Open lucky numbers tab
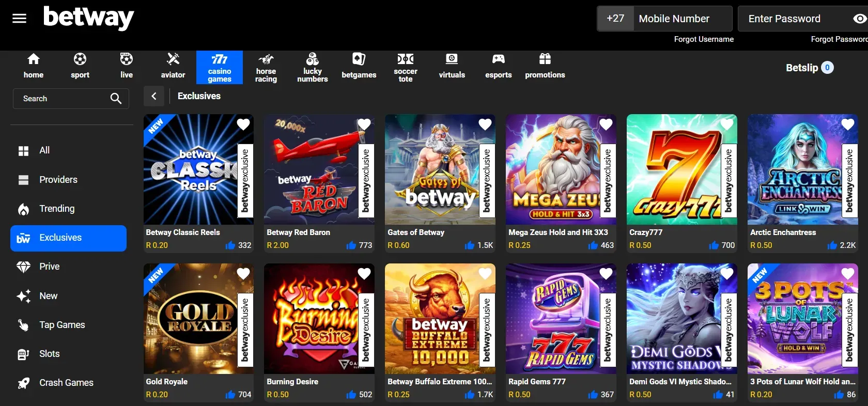 click(313, 67)
